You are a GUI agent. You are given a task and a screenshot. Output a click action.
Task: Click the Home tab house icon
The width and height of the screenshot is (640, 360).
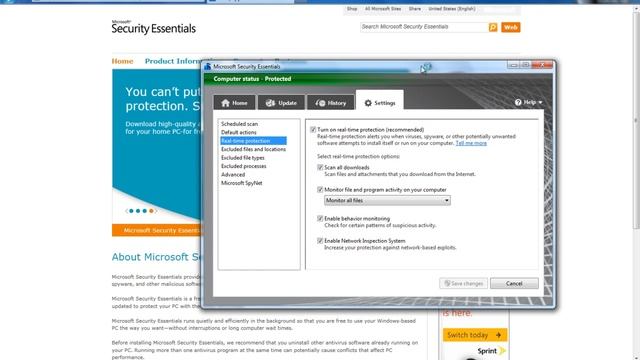click(x=225, y=103)
